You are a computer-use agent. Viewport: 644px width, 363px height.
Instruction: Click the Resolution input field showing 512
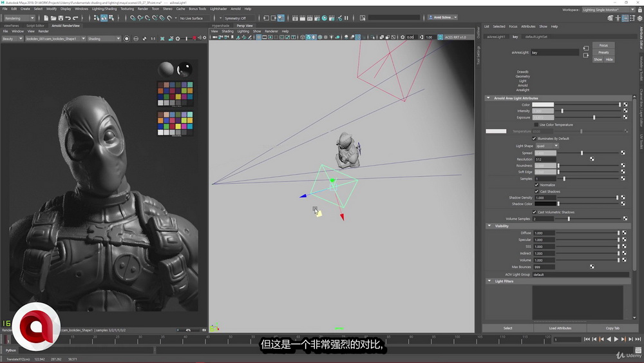[545, 159]
